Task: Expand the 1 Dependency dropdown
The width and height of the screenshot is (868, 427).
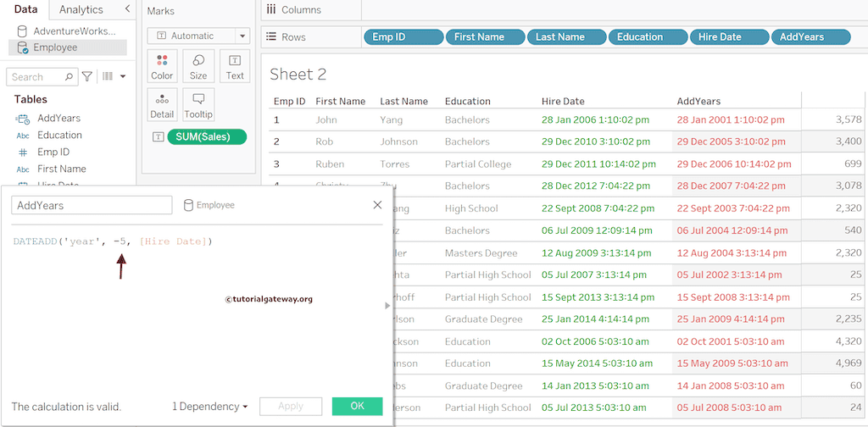Action: pos(210,407)
